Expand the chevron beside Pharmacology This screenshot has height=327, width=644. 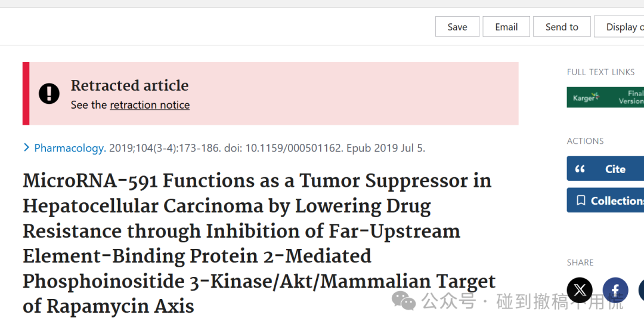(x=26, y=147)
